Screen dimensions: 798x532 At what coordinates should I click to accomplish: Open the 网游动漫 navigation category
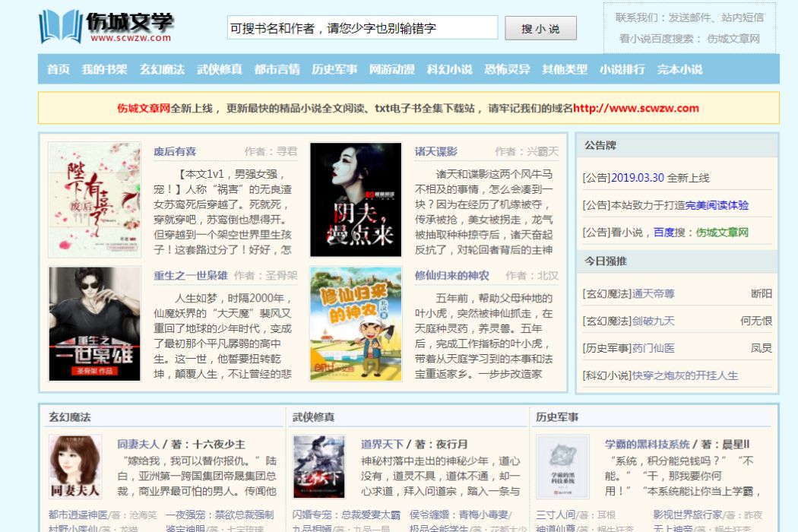click(x=392, y=69)
